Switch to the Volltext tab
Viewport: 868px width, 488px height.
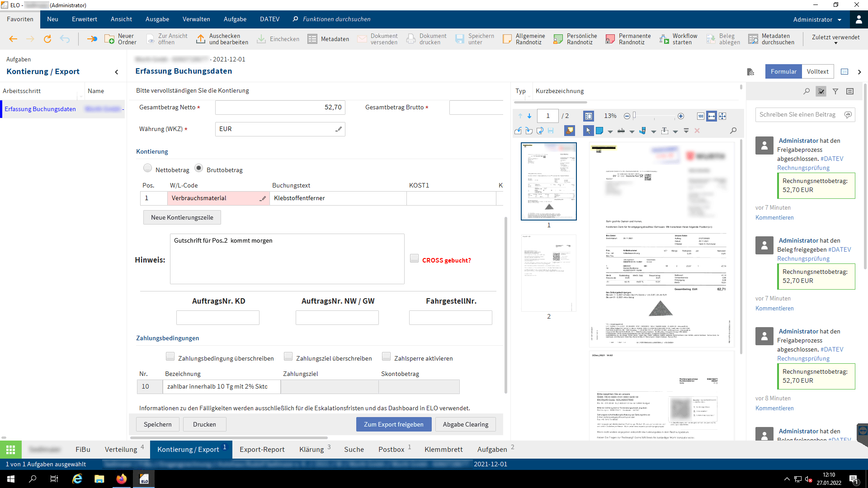[817, 71]
